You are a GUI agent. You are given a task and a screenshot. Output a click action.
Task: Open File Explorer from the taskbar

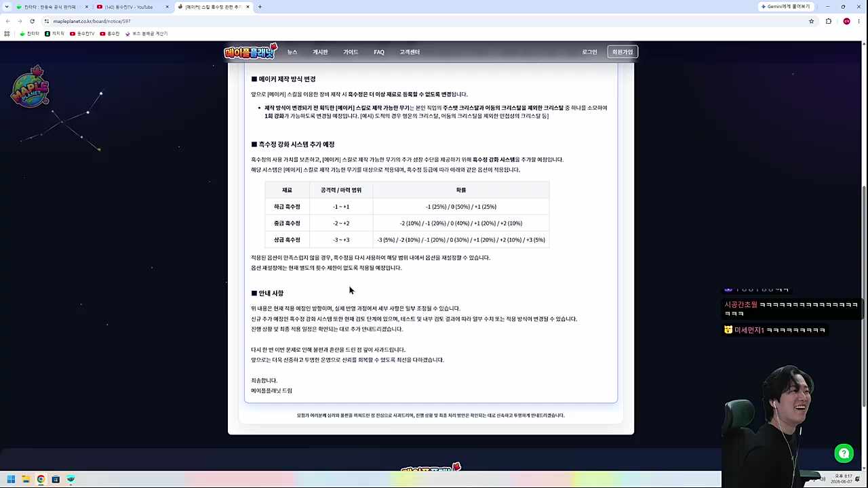(26, 479)
